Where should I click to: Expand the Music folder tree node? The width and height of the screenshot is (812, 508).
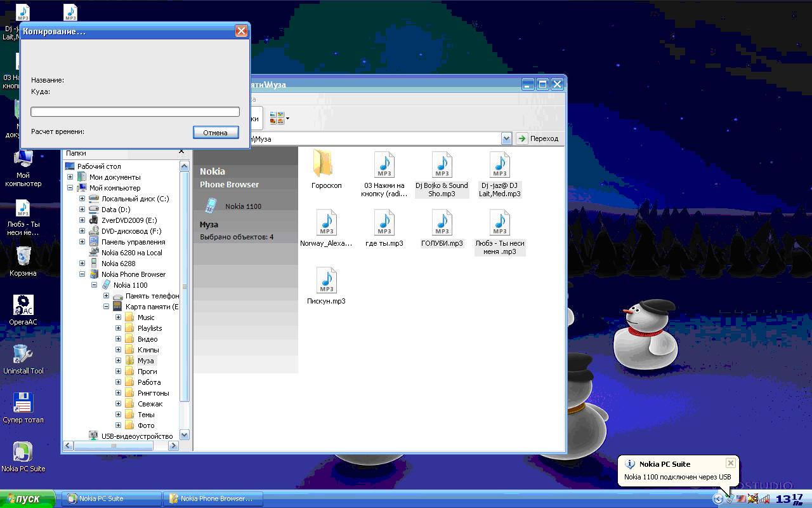(x=118, y=317)
